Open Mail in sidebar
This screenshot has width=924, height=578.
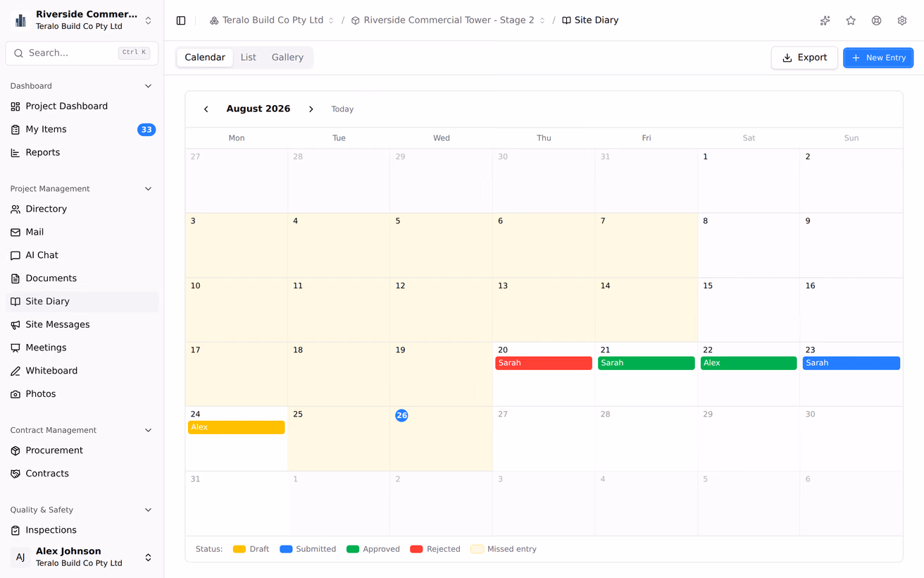pyautogui.click(x=82, y=232)
